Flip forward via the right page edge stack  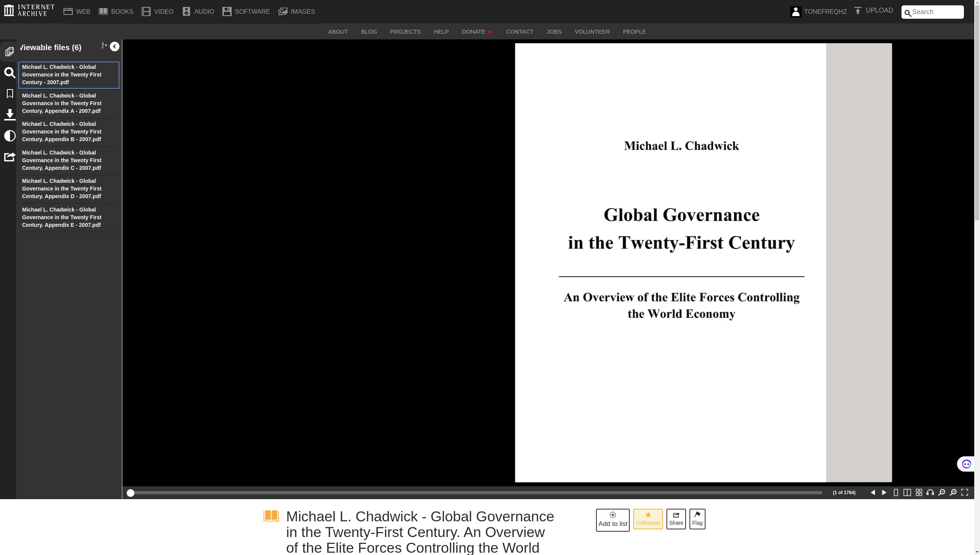(x=859, y=262)
